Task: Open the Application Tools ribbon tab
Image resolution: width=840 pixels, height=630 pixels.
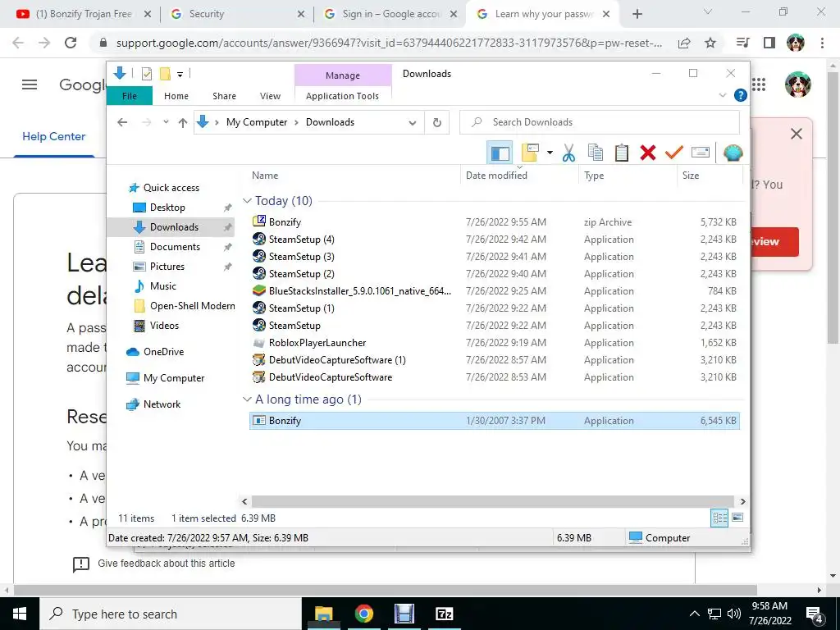Action: pos(342,96)
